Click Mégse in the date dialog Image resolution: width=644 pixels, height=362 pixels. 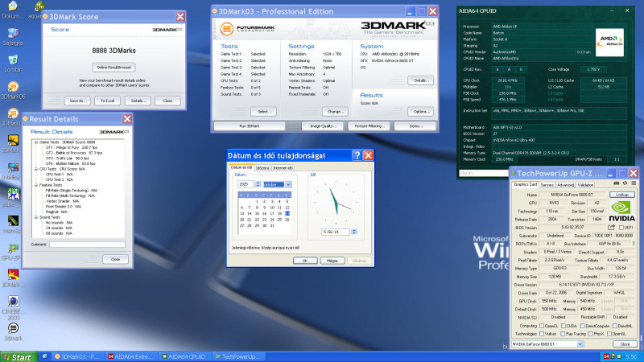click(332, 261)
